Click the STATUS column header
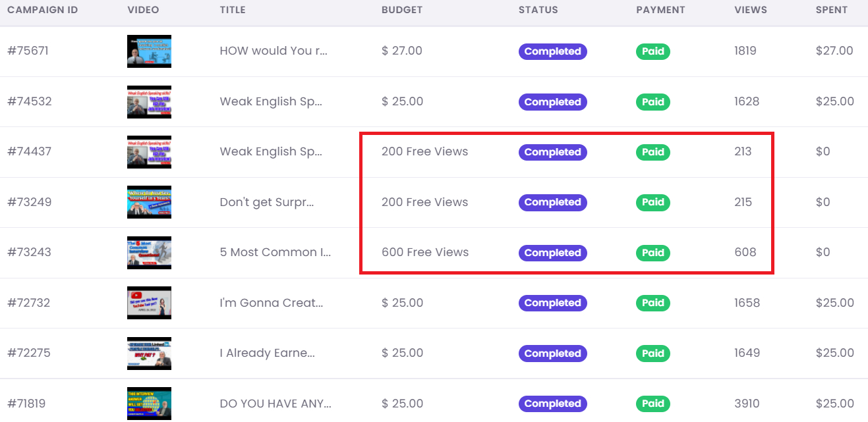 click(538, 10)
